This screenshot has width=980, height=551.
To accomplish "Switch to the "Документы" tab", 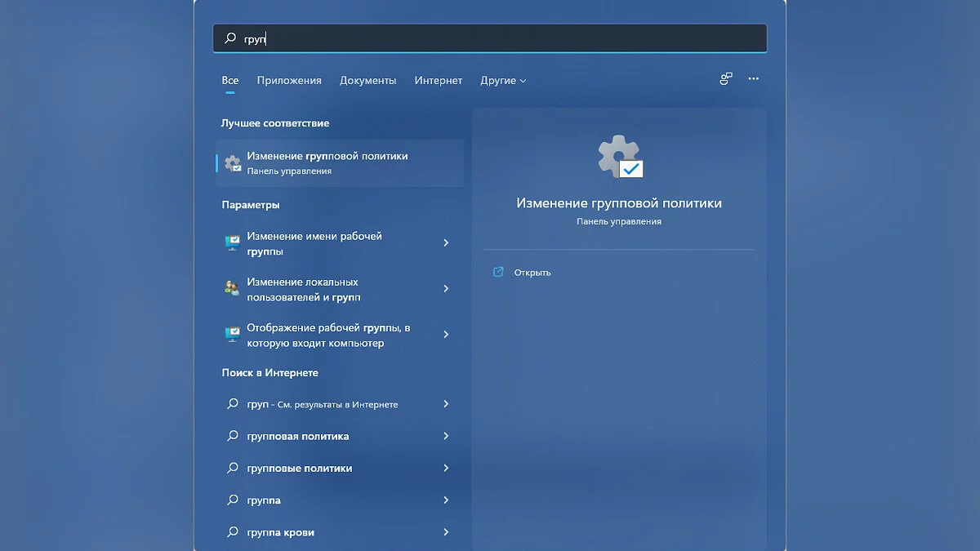I will [368, 80].
